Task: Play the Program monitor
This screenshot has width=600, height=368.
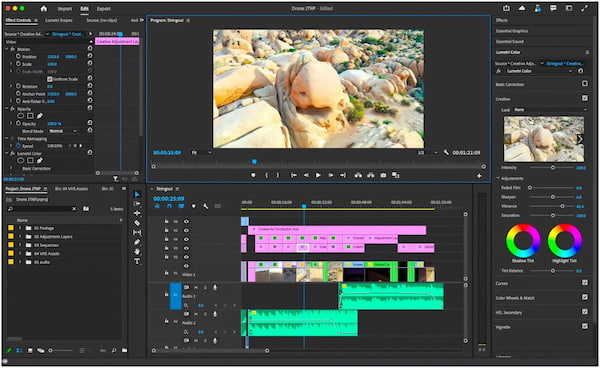Action: pyautogui.click(x=318, y=175)
